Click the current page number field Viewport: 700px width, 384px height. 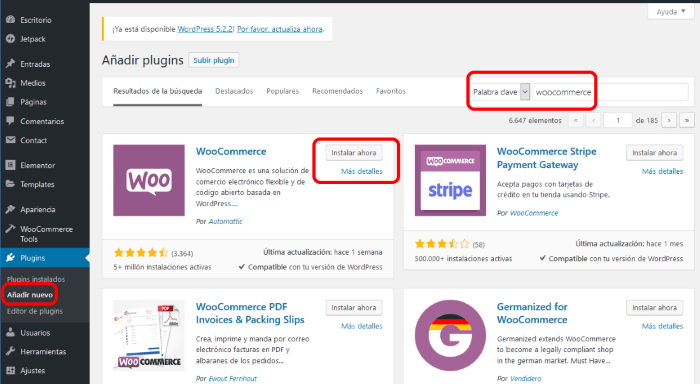coord(618,121)
